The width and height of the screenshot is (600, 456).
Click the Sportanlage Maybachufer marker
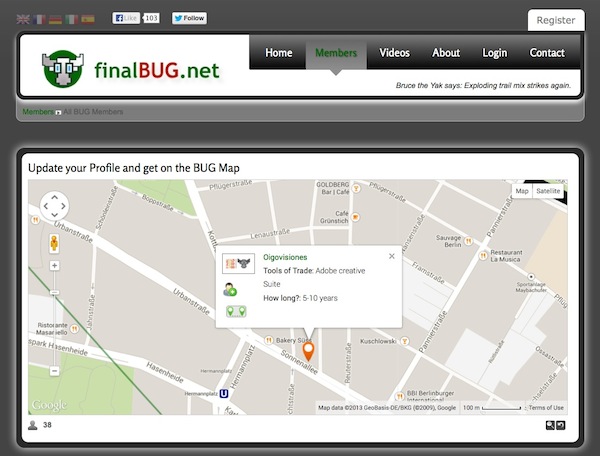531,277
